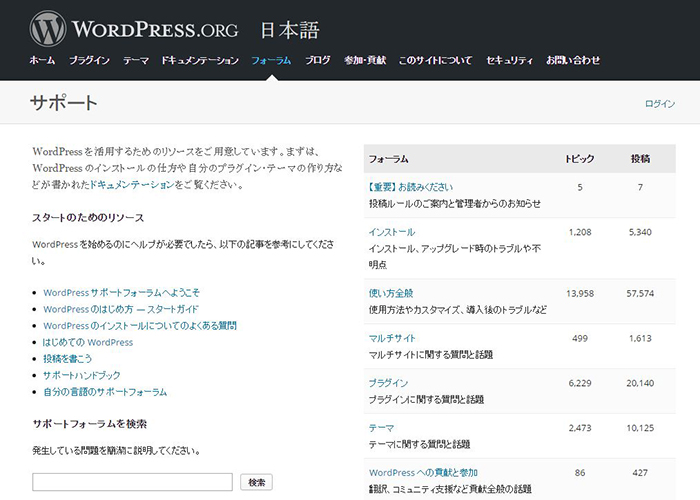
Task: Open the インストール forum link
Action: [392, 232]
